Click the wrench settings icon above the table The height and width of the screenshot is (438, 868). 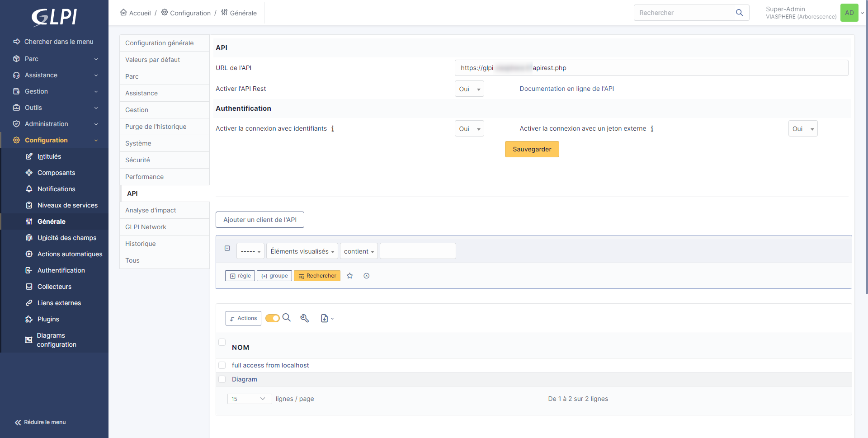[x=304, y=318]
